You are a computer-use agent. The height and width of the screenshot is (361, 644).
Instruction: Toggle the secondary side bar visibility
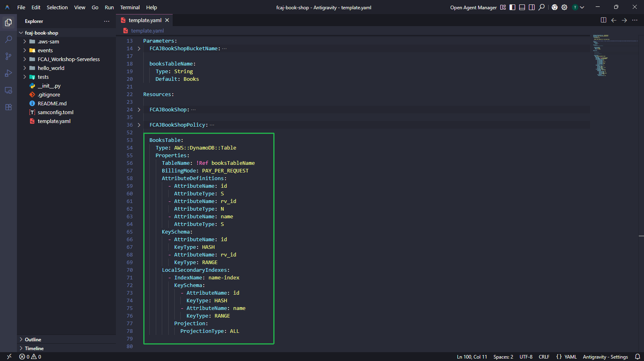click(532, 7)
